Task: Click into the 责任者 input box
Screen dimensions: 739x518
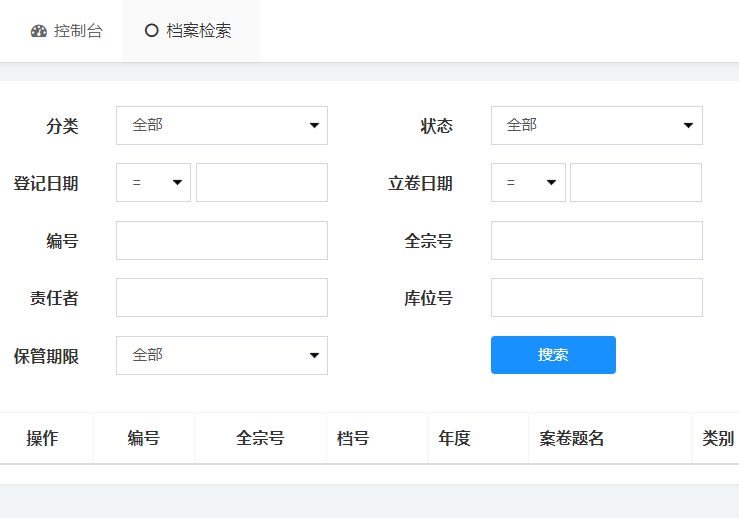Action: pos(222,297)
